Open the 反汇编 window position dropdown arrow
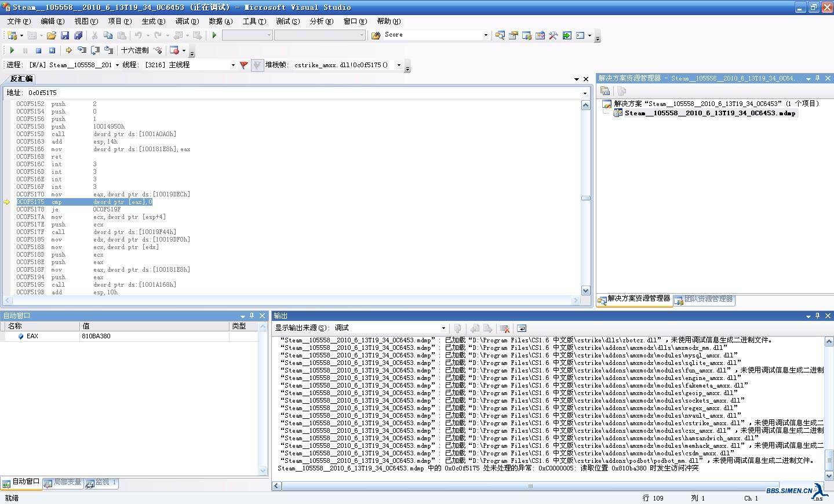Screen dimensions: 834x504 tap(577, 79)
